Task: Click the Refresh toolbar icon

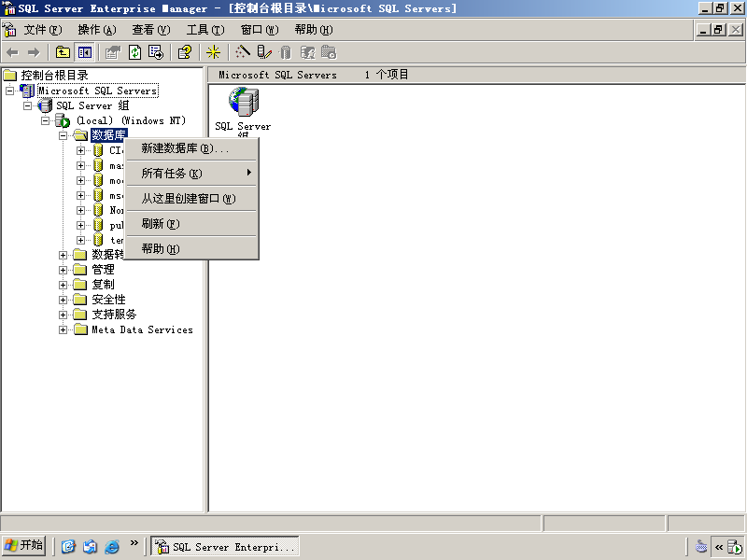Action: tap(134, 52)
